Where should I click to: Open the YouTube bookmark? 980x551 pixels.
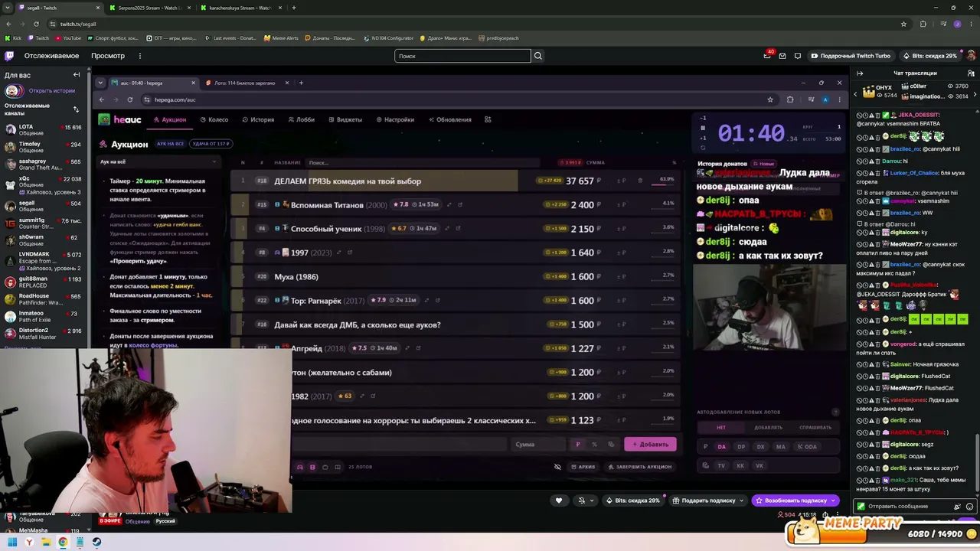(x=68, y=38)
